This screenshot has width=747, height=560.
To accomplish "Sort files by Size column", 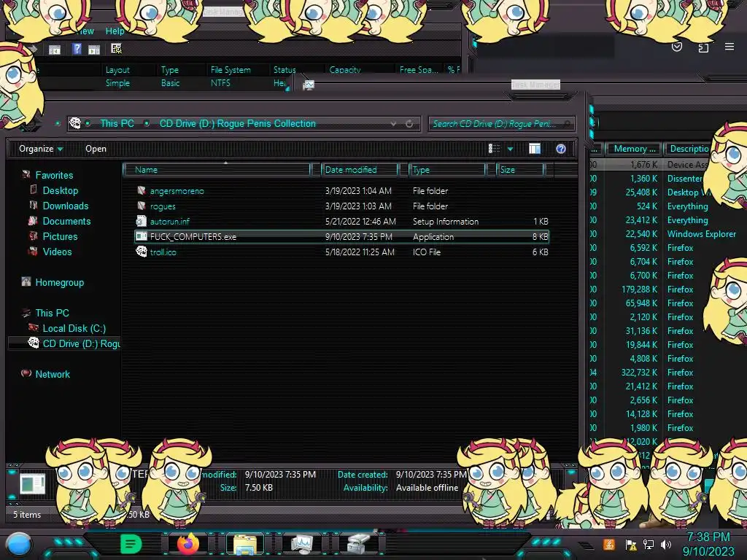I will click(x=520, y=169).
